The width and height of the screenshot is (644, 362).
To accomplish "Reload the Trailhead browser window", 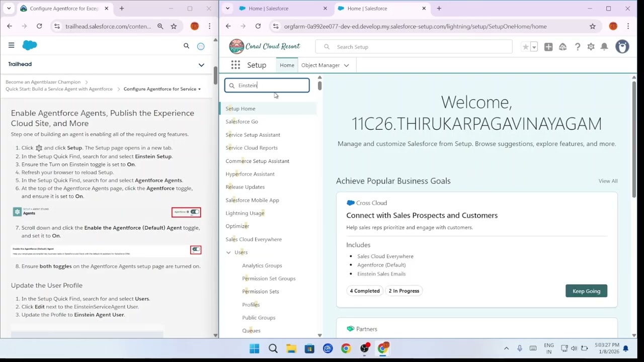I will point(39,26).
